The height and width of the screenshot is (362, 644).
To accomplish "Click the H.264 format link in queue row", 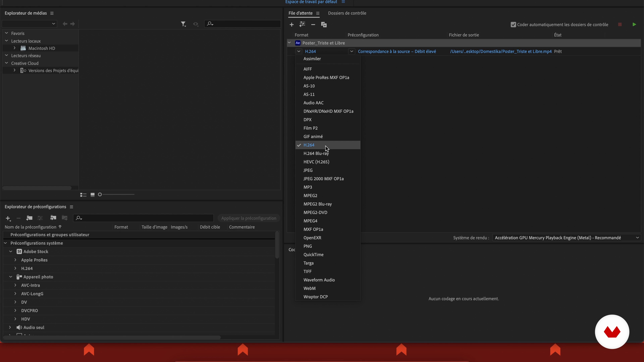I will tap(310, 51).
